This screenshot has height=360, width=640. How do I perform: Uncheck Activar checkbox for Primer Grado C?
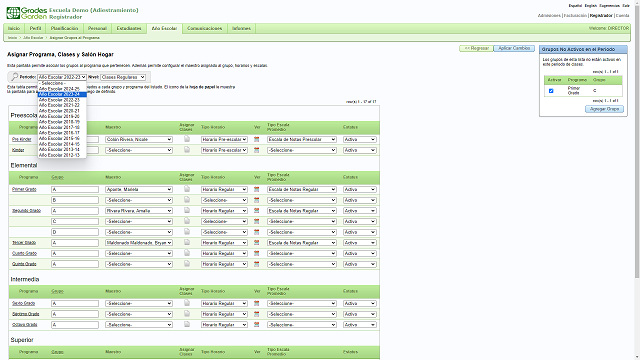click(x=551, y=91)
